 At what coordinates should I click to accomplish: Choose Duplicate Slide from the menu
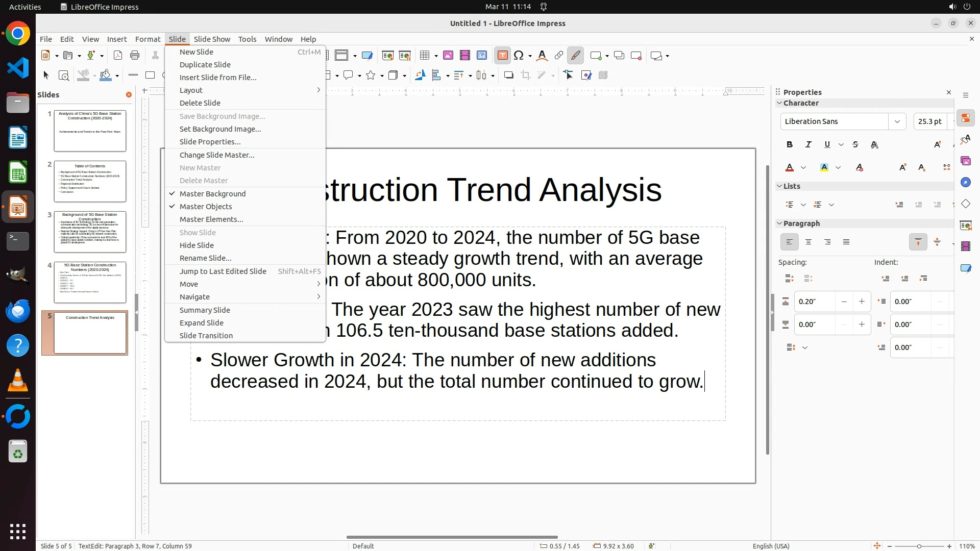click(x=205, y=65)
